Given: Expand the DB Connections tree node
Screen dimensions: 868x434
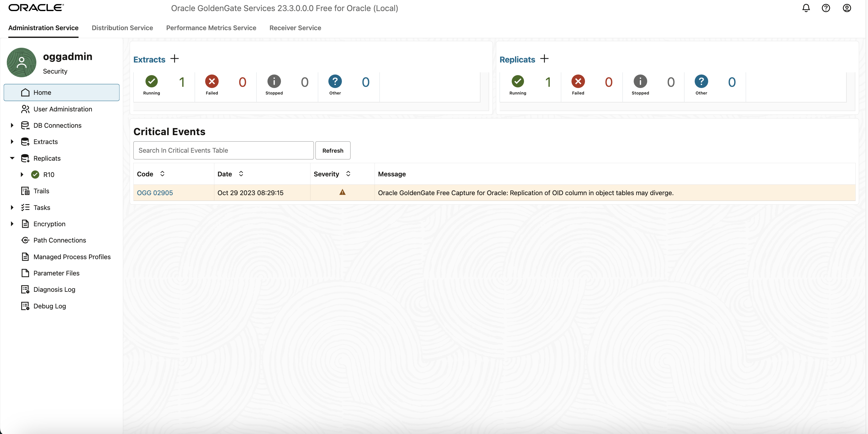Looking at the screenshot, I should 12,125.
